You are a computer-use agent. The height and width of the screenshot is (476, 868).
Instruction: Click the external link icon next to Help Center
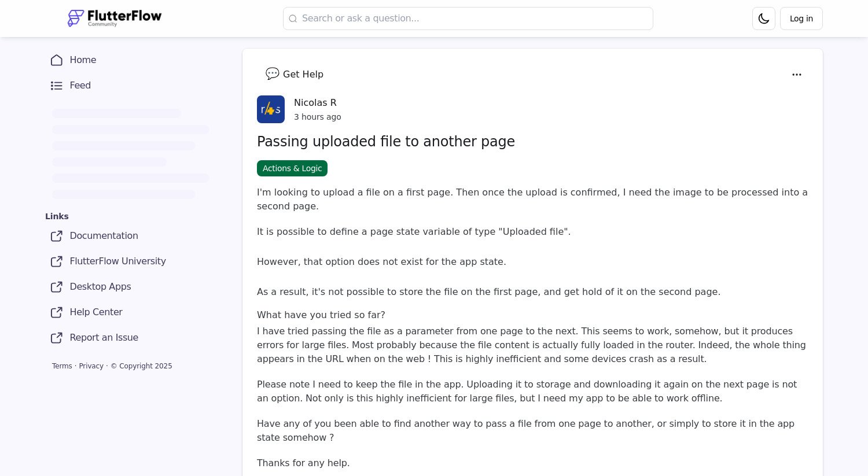click(x=56, y=312)
